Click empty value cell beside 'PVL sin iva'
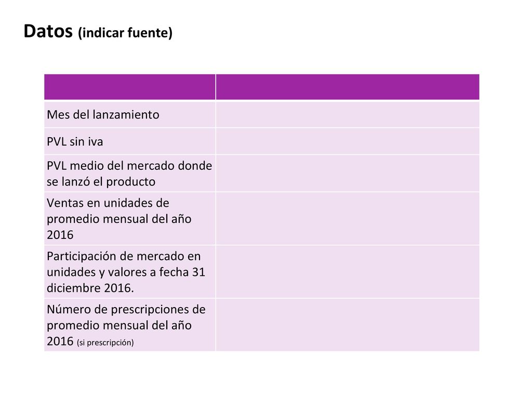532x399 pixels. click(348, 141)
